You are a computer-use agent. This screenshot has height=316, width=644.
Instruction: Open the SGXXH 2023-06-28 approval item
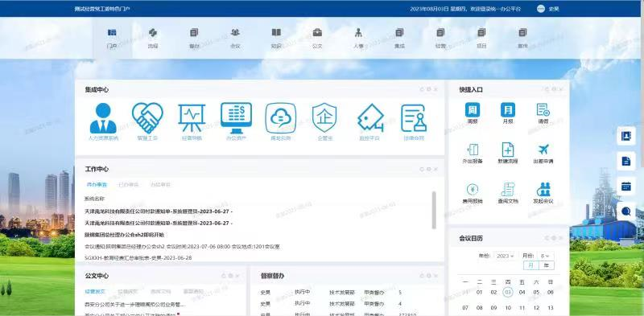click(x=138, y=257)
